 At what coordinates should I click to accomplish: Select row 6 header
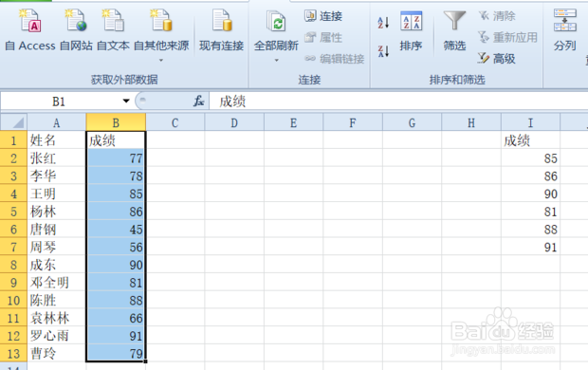[x=13, y=230]
